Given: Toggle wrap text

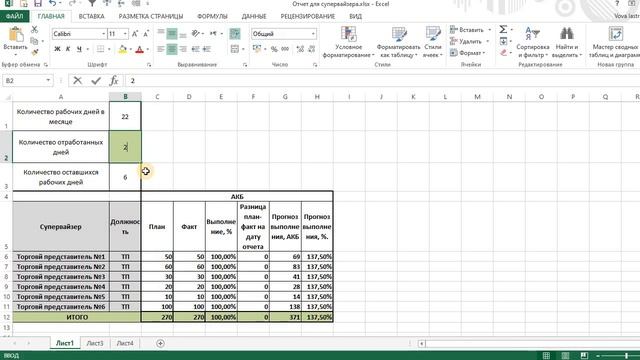Looking at the screenshot, I should (235, 34).
